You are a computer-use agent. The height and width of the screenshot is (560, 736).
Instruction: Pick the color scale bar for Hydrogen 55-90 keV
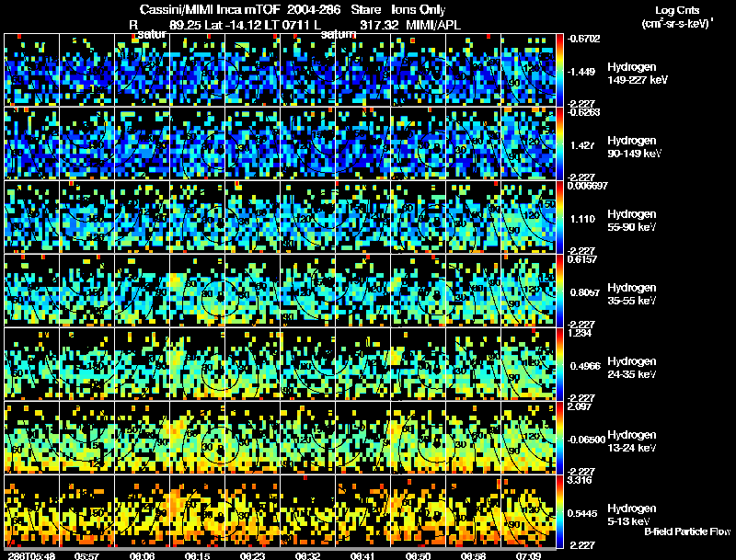pyautogui.click(x=559, y=217)
